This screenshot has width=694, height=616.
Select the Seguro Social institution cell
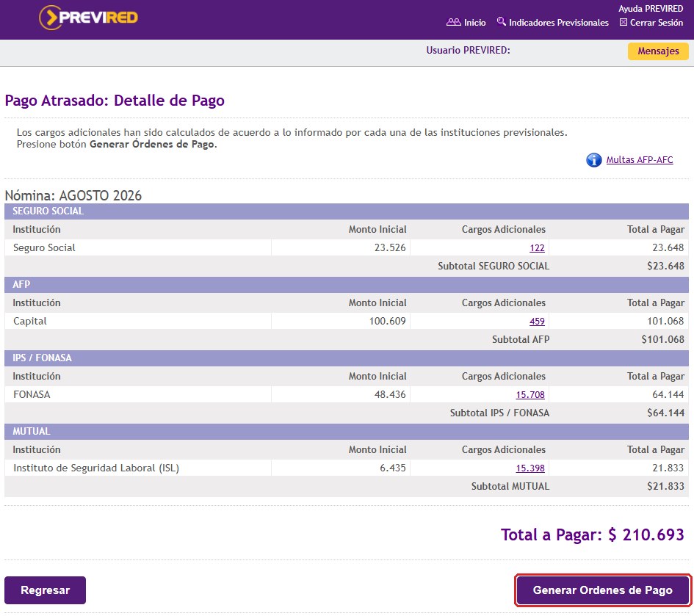coord(137,248)
